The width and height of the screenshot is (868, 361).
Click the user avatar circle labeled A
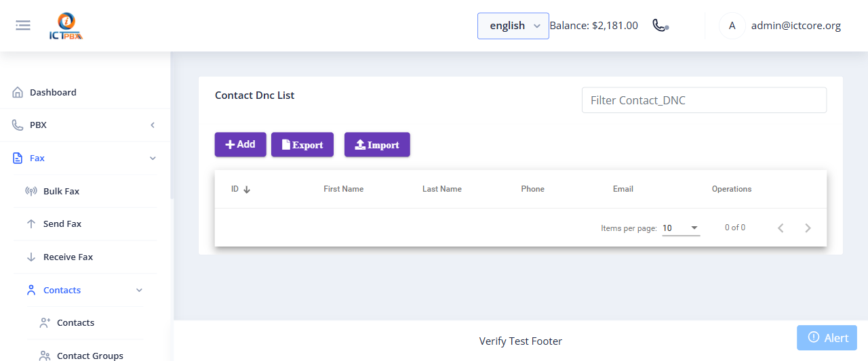[x=732, y=26]
